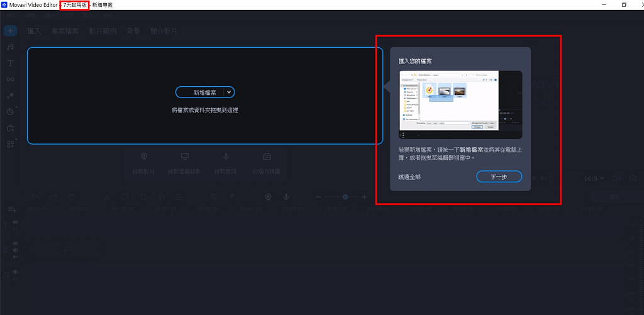Toggle title track link icon
This screenshot has width=644, height=315.
(x=16, y=228)
